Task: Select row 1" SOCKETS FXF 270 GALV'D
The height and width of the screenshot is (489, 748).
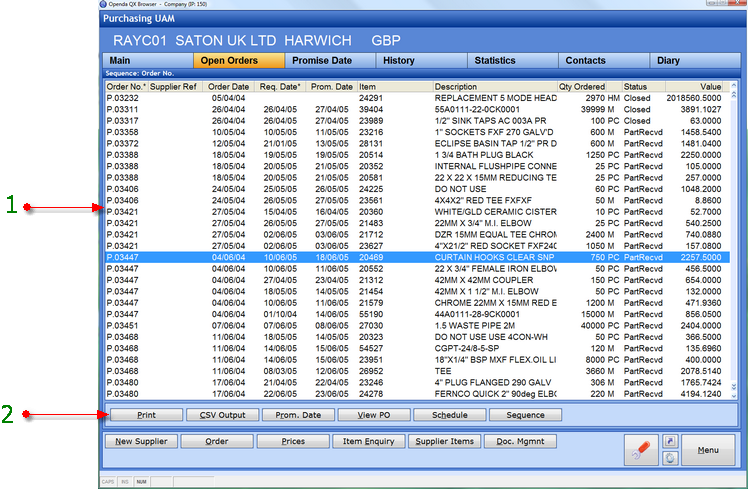Action: [x=417, y=132]
